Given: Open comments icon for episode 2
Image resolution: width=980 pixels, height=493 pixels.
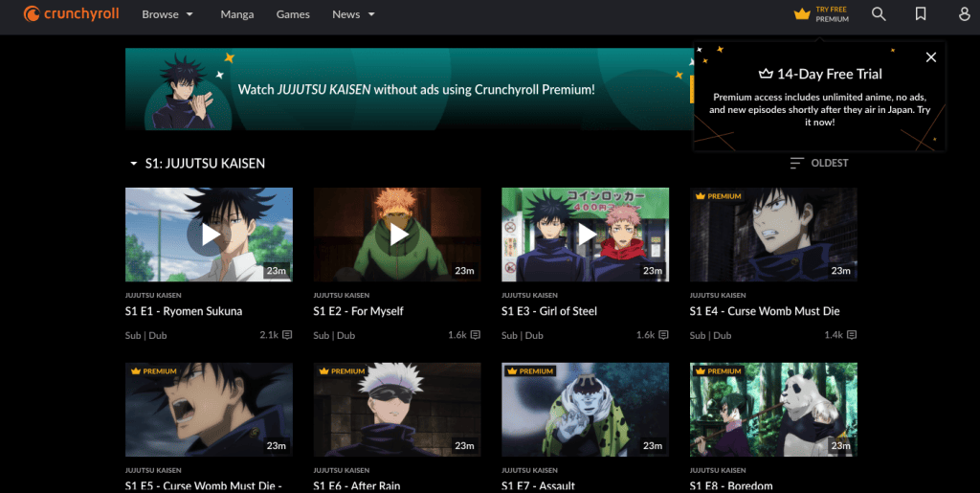Looking at the screenshot, I should coord(476,335).
